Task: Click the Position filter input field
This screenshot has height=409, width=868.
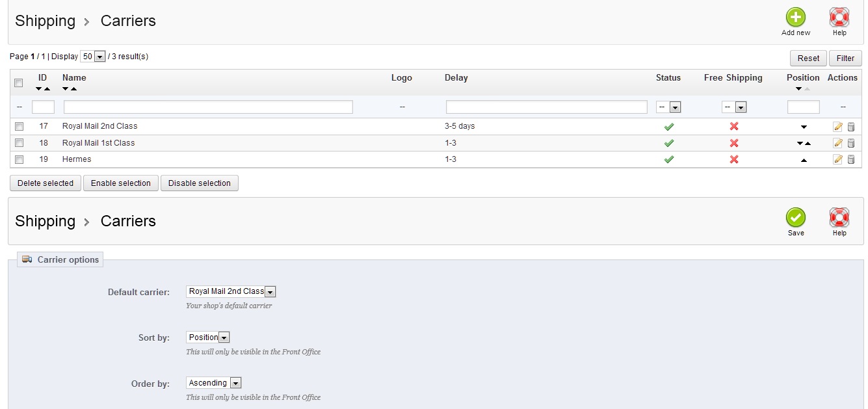Action: click(x=804, y=107)
